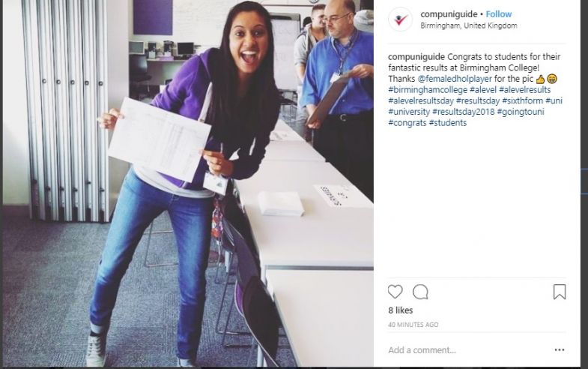Open the #goingtouni hashtag
588x369 pixels.
pos(521,112)
